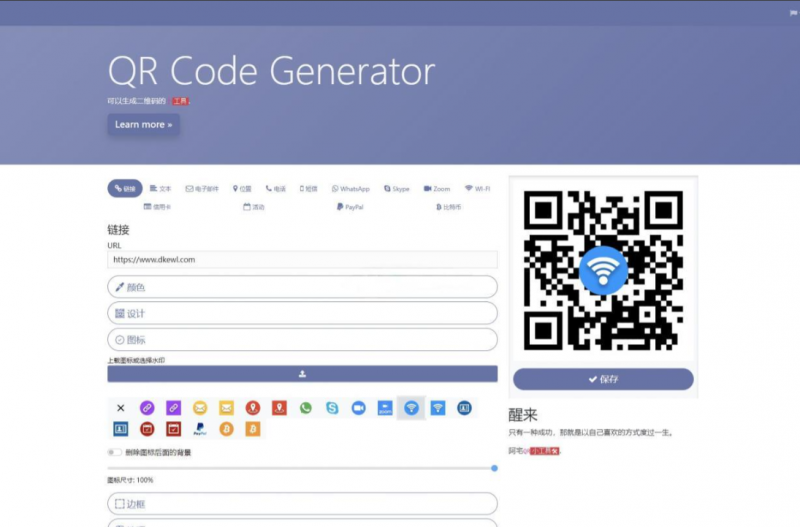
Task: Click the URL input field
Action: pos(302,260)
